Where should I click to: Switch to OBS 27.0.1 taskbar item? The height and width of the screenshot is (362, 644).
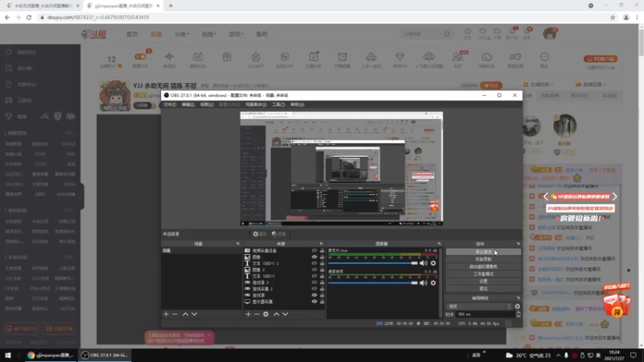(105, 355)
